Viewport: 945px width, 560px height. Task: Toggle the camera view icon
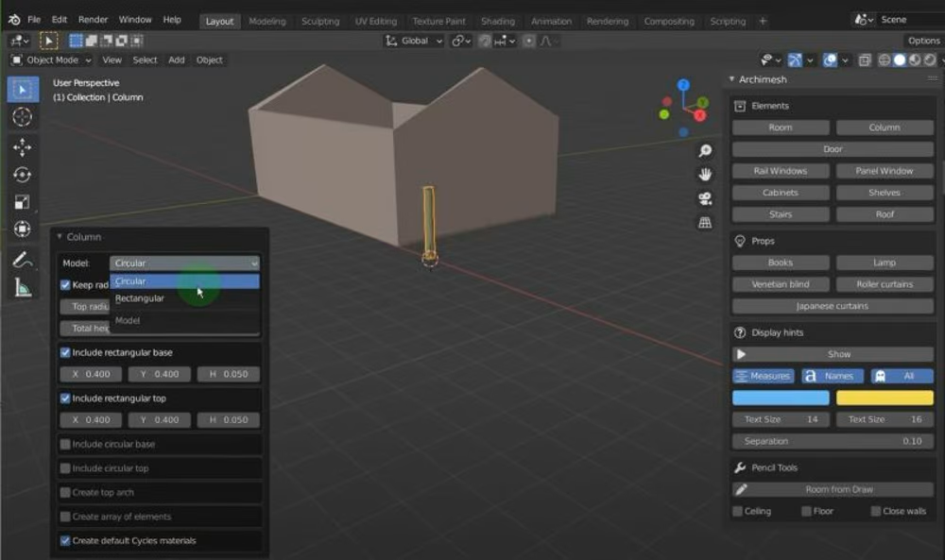705,196
